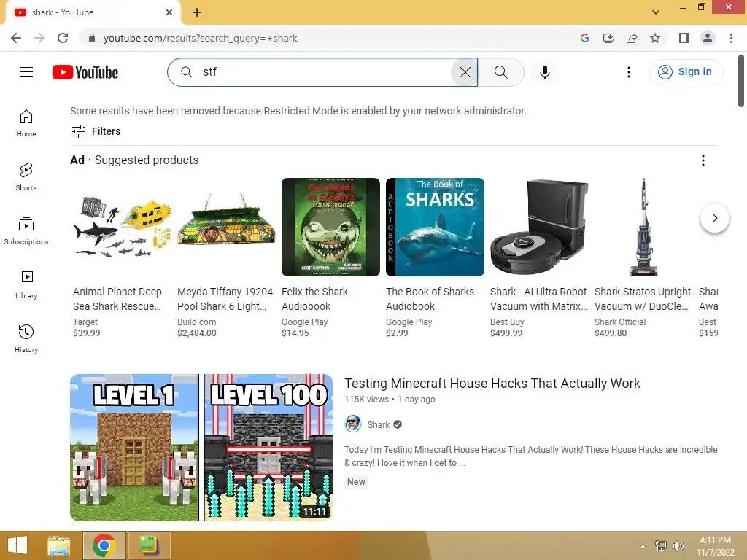Viewport: 747px width, 560px height.
Task: Open Subscriptions in the sidebar
Action: click(x=26, y=231)
